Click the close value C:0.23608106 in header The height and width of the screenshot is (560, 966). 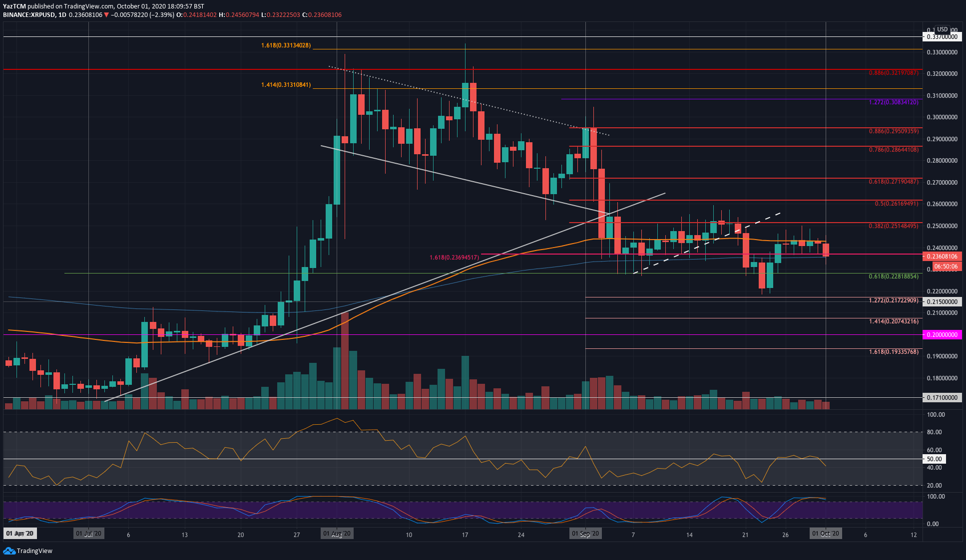click(x=322, y=15)
